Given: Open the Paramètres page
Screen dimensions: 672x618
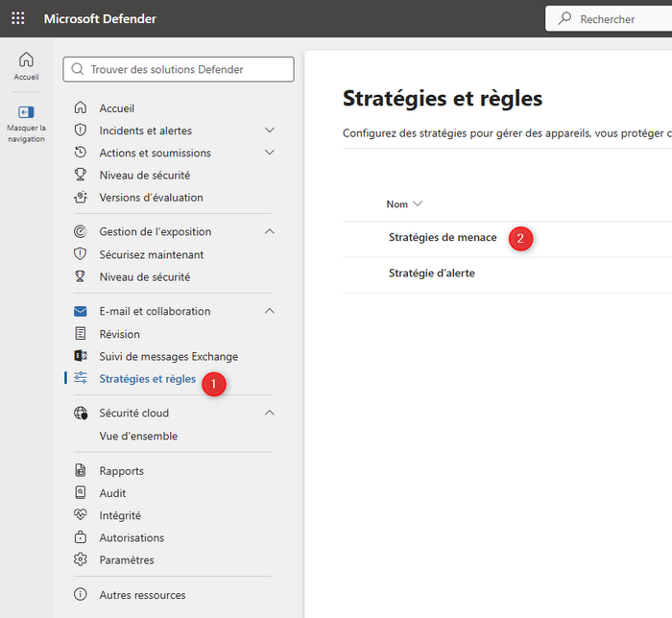Looking at the screenshot, I should point(127,559).
